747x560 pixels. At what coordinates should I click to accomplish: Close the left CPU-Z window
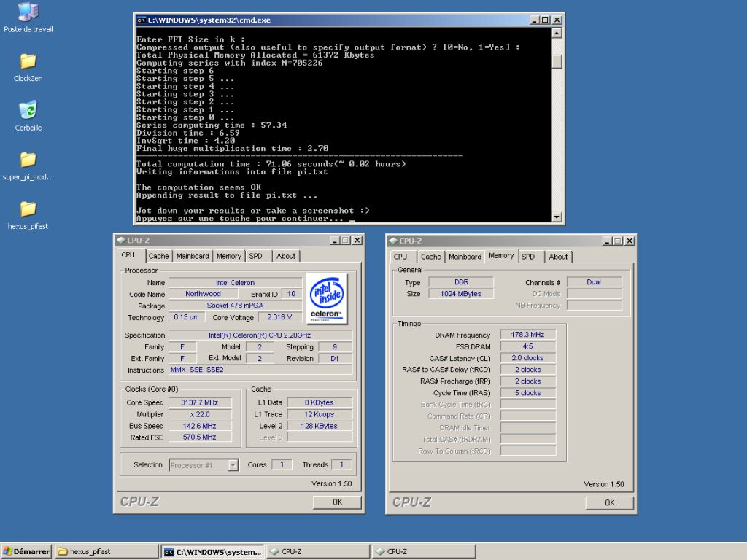point(357,241)
